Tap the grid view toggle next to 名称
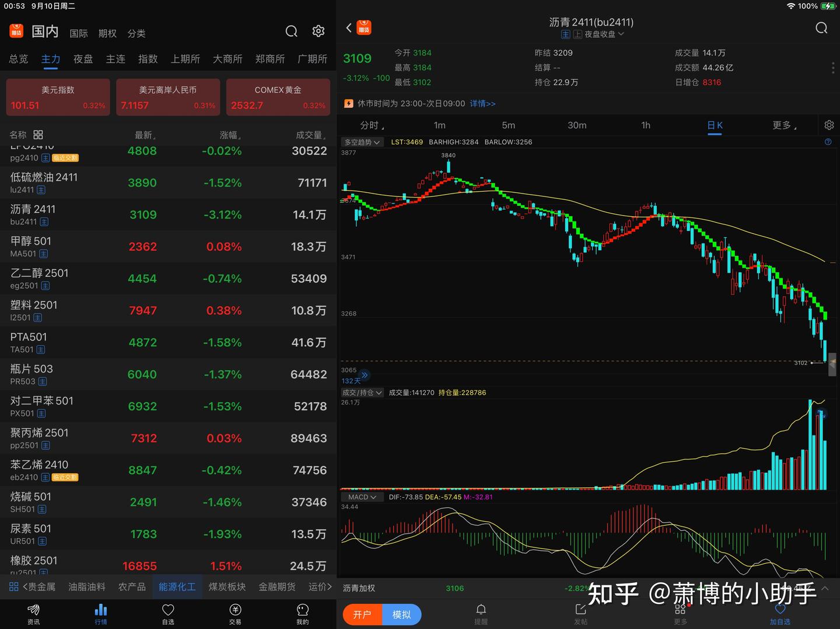Image resolution: width=840 pixels, height=629 pixels. pyautogui.click(x=37, y=134)
